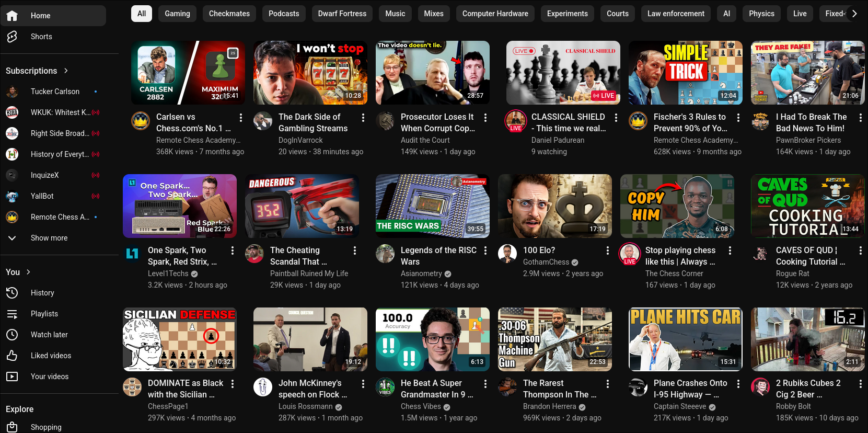Select the Dwarf Fortress filter chip
Image resolution: width=868 pixels, height=433 pixels.
(x=342, y=14)
